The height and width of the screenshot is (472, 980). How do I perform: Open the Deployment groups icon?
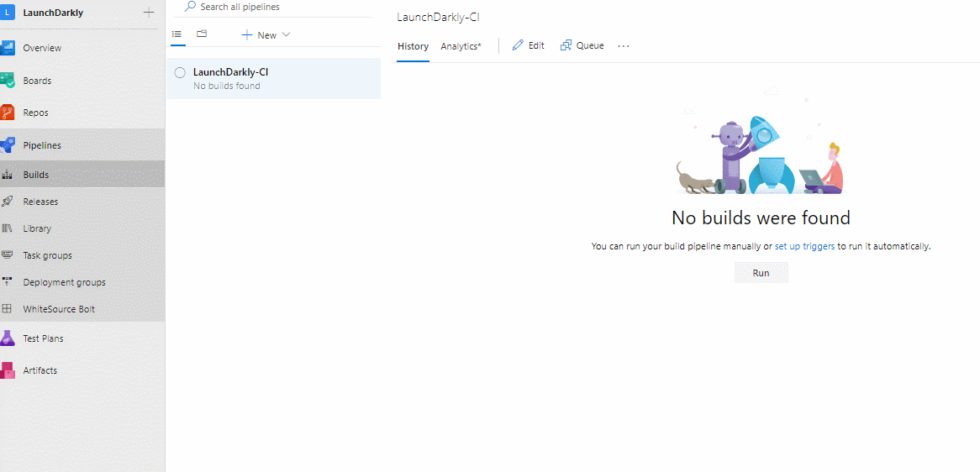point(8,282)
